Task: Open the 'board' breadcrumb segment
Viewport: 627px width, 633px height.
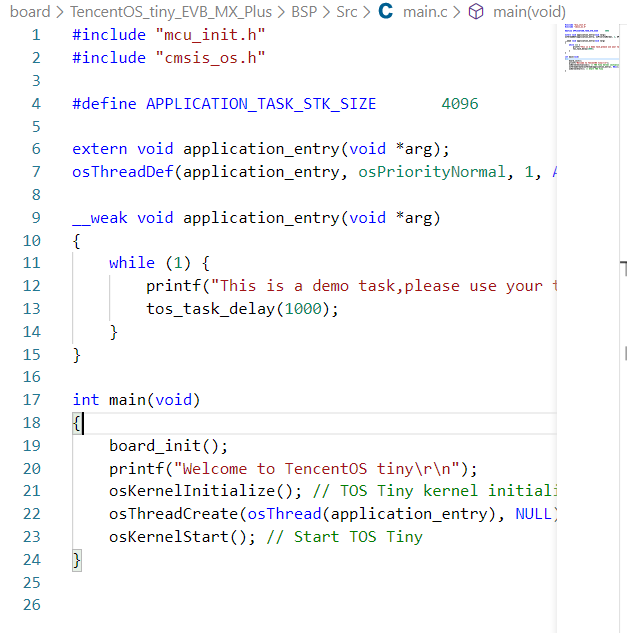Action: coord(30,12)
